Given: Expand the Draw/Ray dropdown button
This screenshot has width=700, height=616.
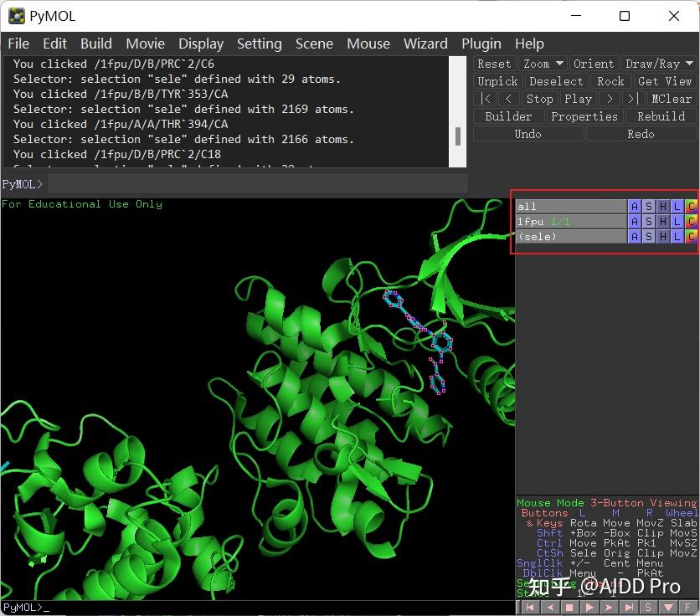Looking at the screenshot, I should point(659,64).
